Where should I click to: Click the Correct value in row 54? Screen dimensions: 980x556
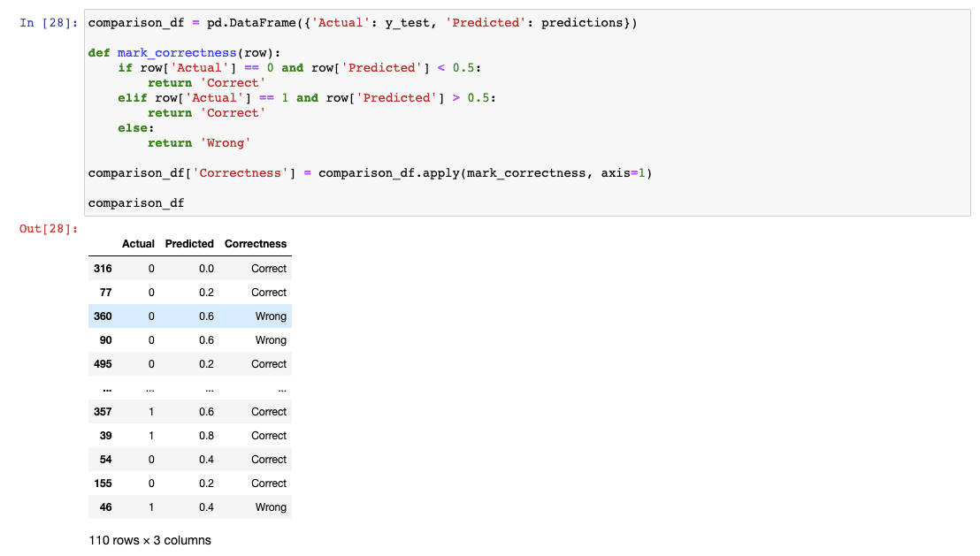[269, 460]
